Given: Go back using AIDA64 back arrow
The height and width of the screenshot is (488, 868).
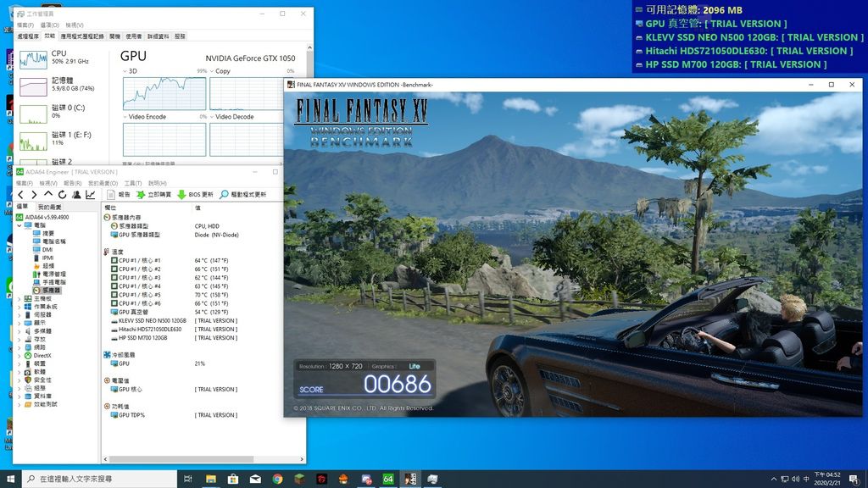Looking at the screenshot, I should 21,195.
